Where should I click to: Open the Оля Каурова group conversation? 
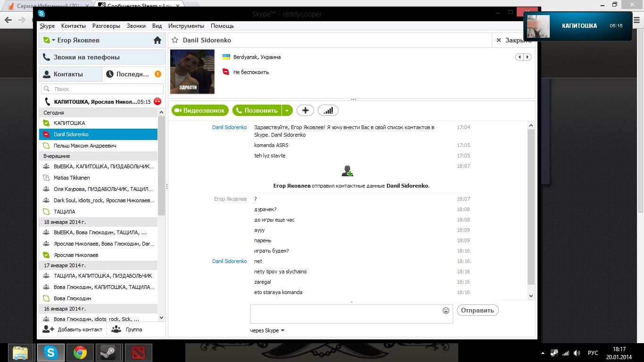pos(98,189)
